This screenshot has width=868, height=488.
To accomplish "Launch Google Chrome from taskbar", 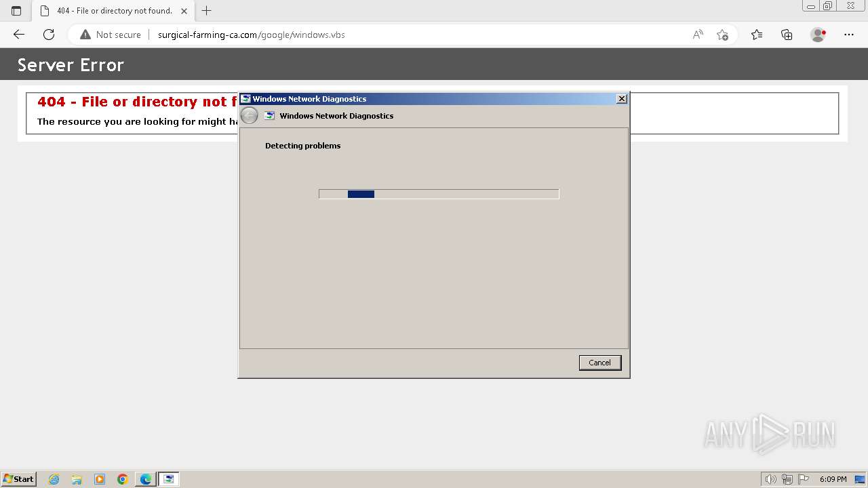I will coord(123,479).
